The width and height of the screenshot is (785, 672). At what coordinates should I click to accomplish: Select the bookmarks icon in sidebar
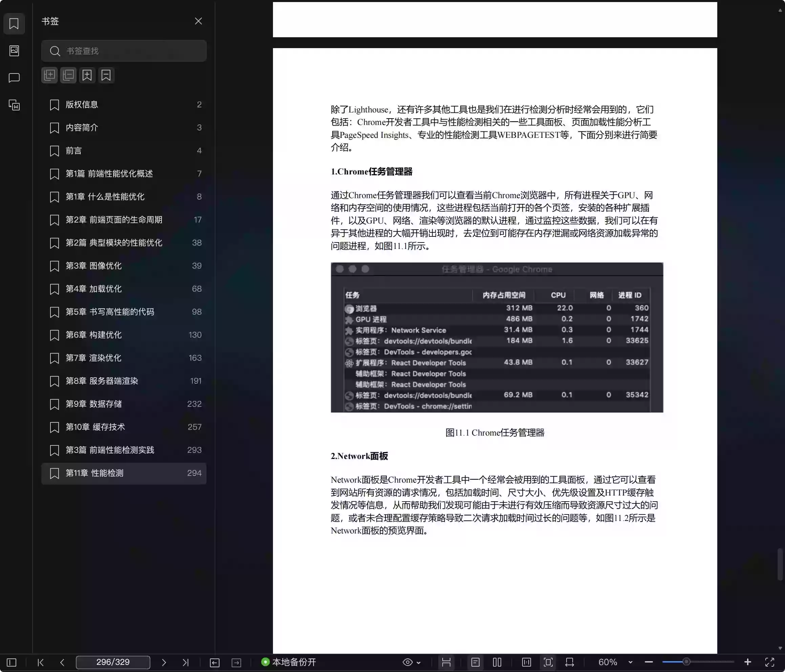tap(14, 23)
